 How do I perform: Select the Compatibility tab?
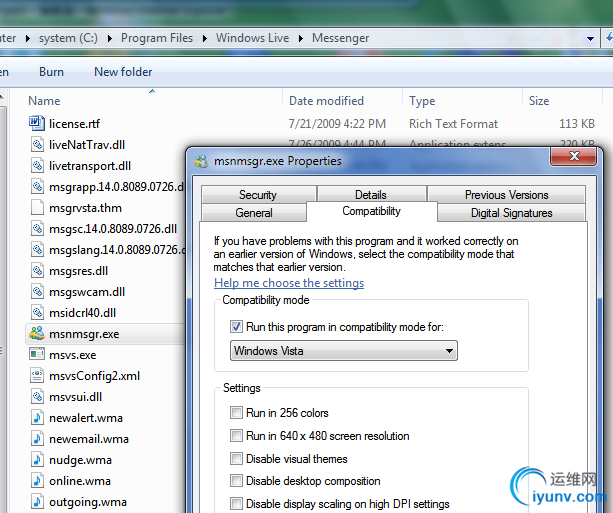click(371, 211)
